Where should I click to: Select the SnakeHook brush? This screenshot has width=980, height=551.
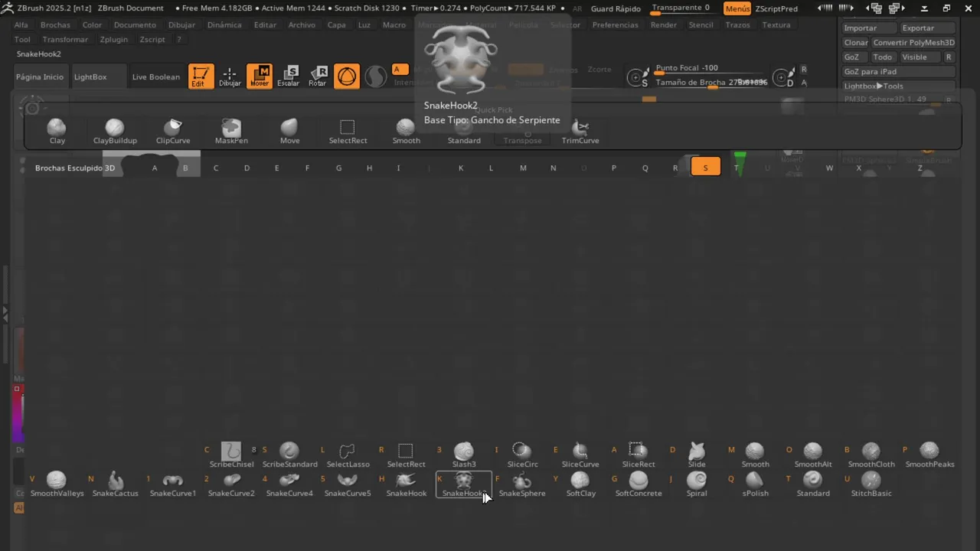[x=406, y=484]
